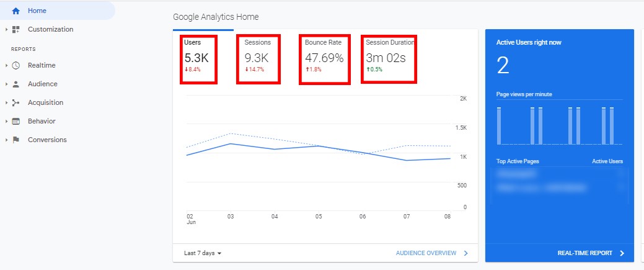Image resolution: width=644 pixels, height=270 pixels.
Task: Click the 8.4% users decrease indicator
Action: [193, 70]
